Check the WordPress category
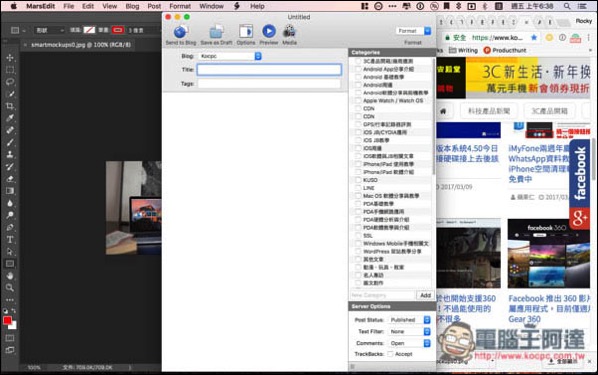 tap(358, 251)
